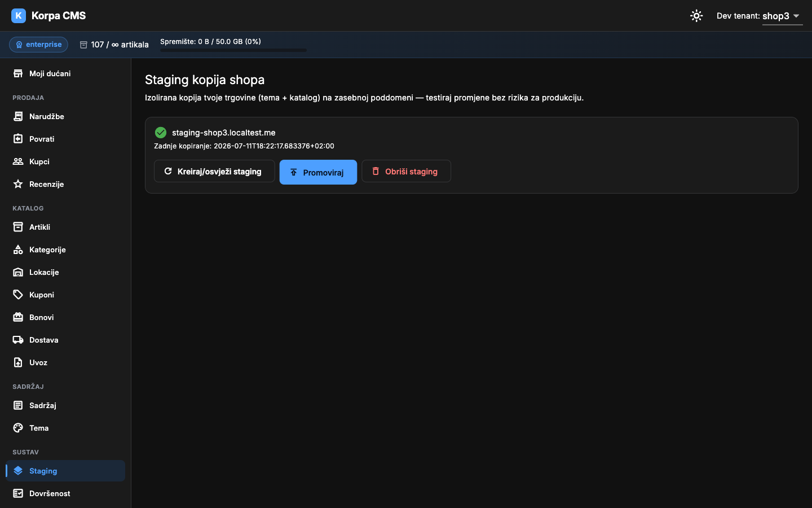Click the SADRŽAJ section header
This screenshot has width=812, height=508.
point(28,387)
